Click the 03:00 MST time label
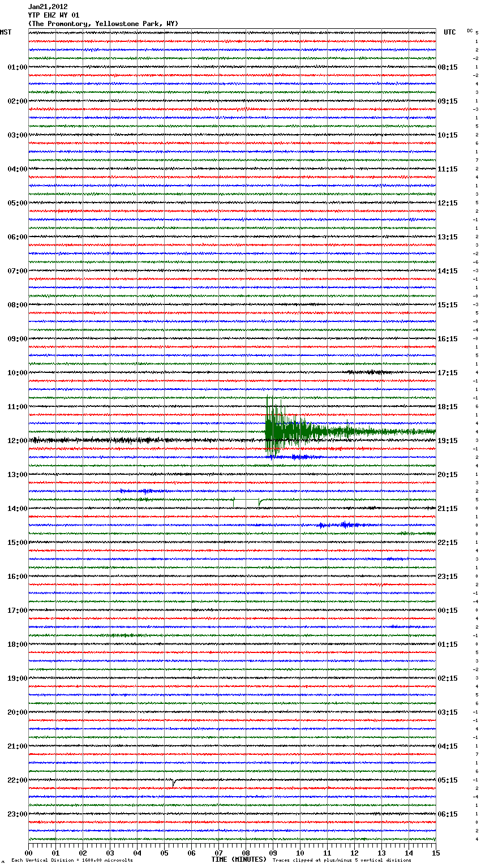 (x=18, y=135)
